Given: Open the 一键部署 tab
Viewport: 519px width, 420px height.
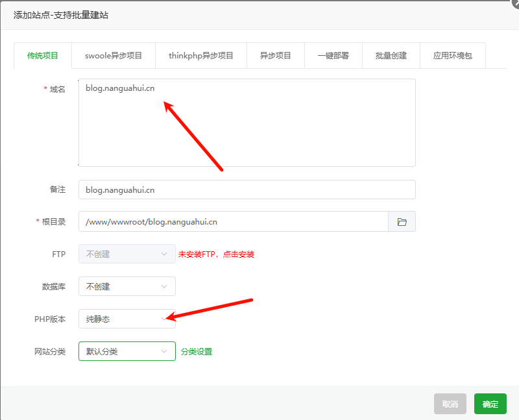Looking at the screenshot, I should tap(333, 56).
